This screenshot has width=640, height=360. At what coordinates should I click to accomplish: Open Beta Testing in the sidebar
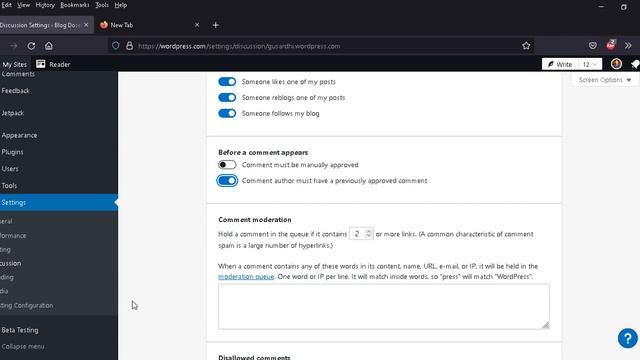point(20,330)
